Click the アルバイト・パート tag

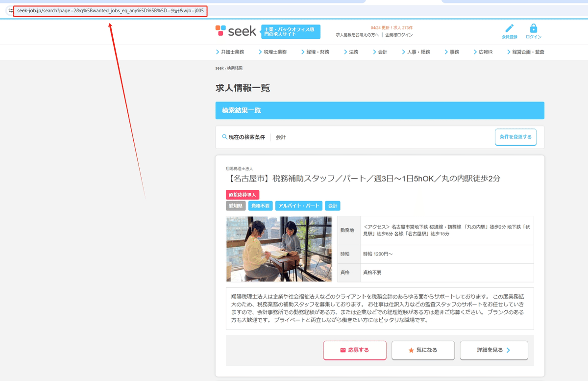pos(298,206)
